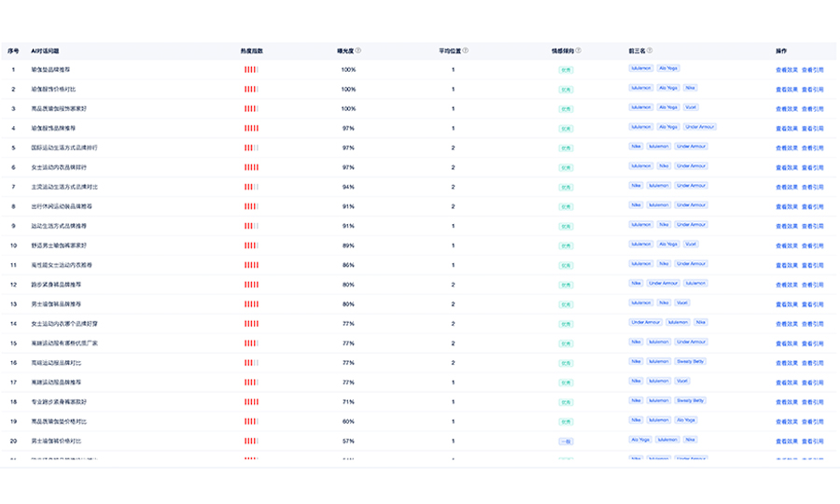Click the help icon beside 曝光度 header
This screenshot has height=504, width=840.
[x=358, y=50]
